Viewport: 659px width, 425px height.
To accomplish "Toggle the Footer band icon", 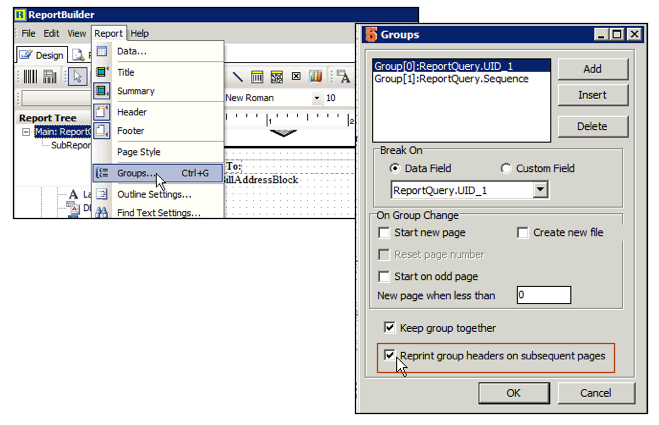I will tap(102, 130).
